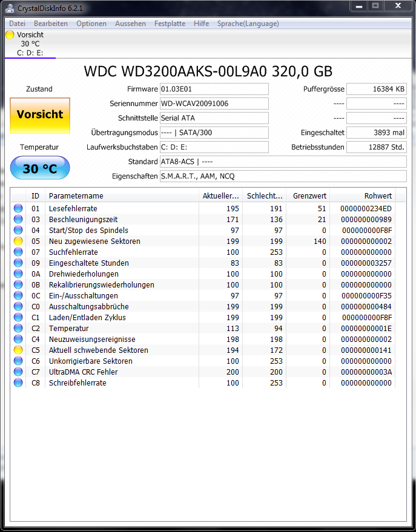Viewport: 416px width, 532px height.
Task: Click the status orb for Laden/Entladen Zyklus
Action: (18, 317)
